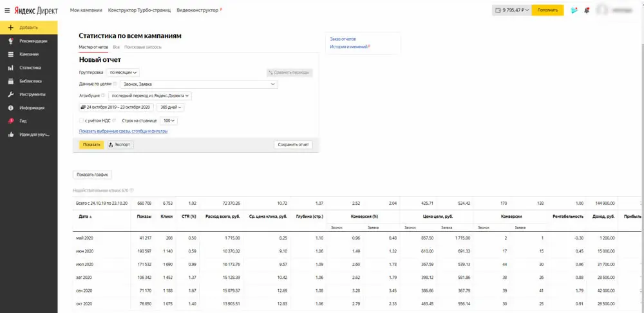This screenshot has height=313, width=644.
Task: Open the Заказ отчетов link
Action: pyautogui.click(x=343, y=39)
